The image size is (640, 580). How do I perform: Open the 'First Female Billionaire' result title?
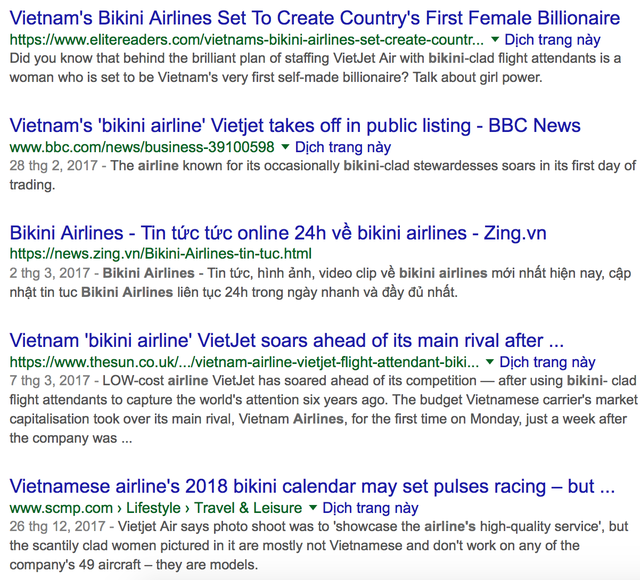(x=314, y=19)
